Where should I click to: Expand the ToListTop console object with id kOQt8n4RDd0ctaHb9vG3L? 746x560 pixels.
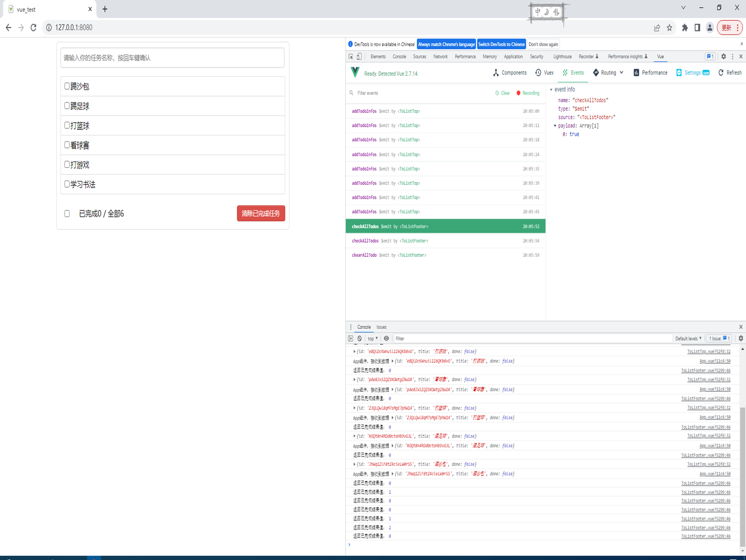(354, 436)
